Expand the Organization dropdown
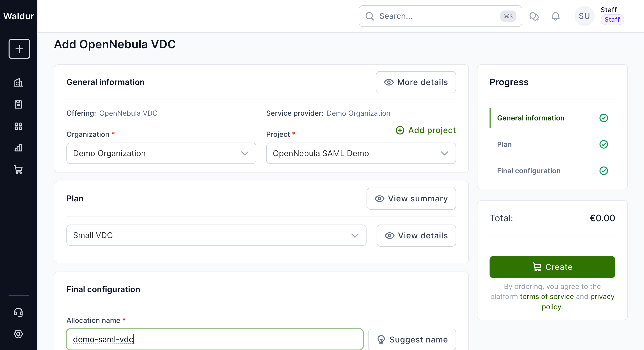Image resolution: width=644 pixels, height=350 pixels. (x=161, y=153)
